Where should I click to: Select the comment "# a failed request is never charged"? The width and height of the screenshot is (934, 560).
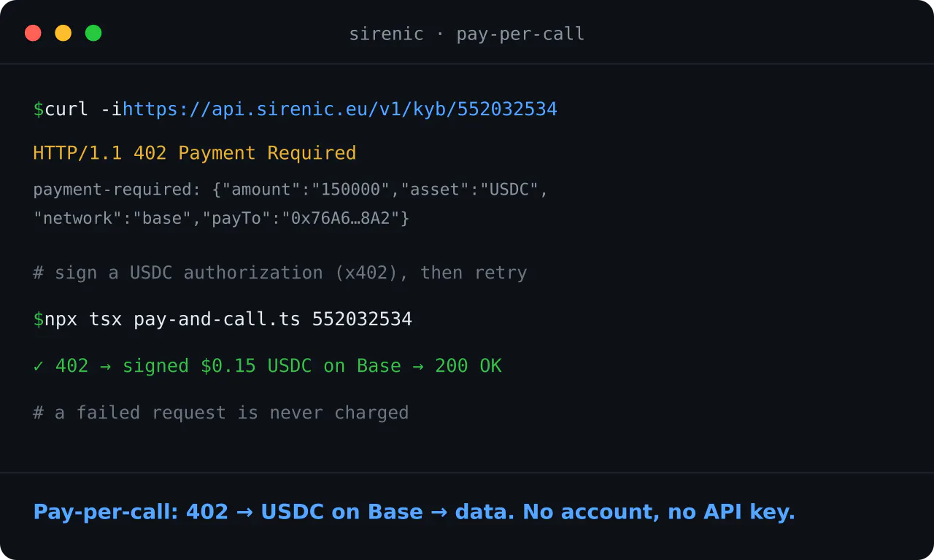click(x=221, y=413)
